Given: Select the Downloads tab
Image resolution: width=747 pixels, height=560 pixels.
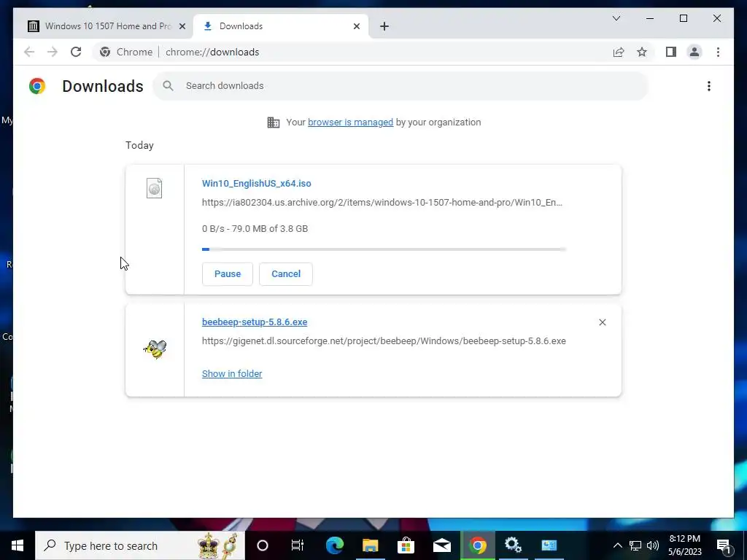Looking at the screenshot, I should click(281, 26).
